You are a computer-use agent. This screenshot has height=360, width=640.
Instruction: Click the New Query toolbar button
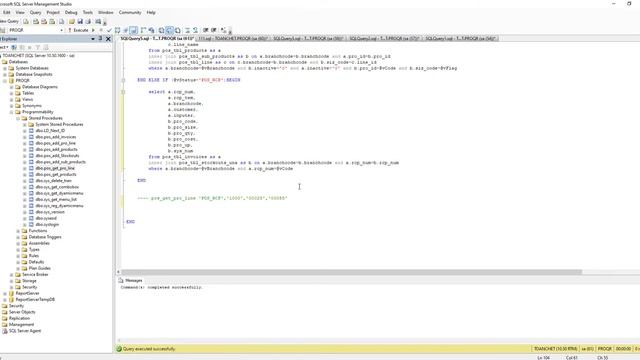(10, 21)
